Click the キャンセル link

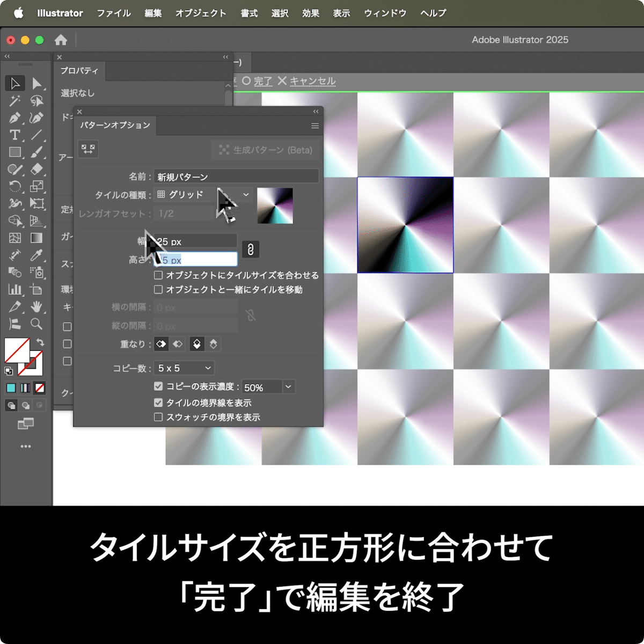click(x=311, y=80)
